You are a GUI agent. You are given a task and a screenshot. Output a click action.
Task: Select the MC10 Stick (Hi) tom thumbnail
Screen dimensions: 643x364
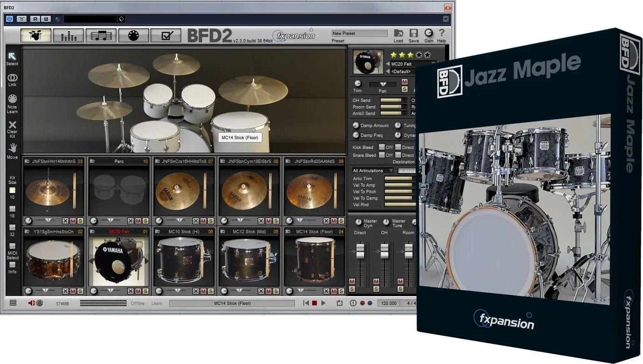pyautogui.click(x=183, y=261)
